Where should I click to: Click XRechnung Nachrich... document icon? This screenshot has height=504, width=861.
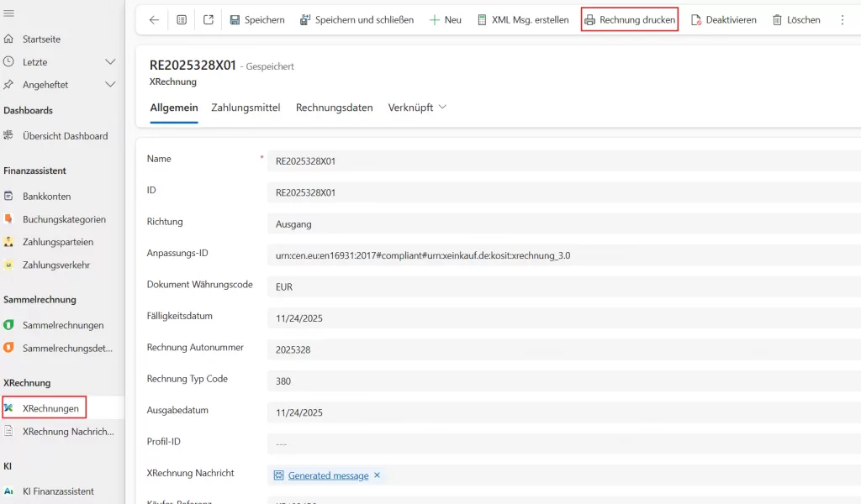pos(8,431)
